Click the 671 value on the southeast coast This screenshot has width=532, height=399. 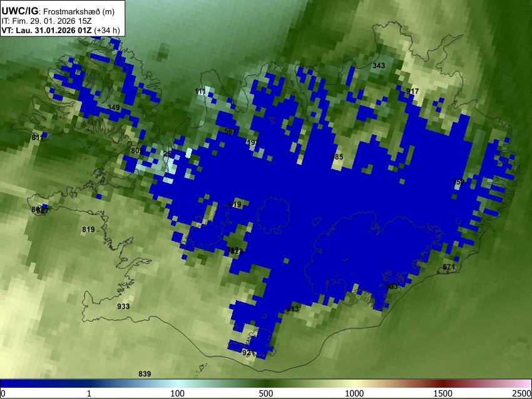449,267
